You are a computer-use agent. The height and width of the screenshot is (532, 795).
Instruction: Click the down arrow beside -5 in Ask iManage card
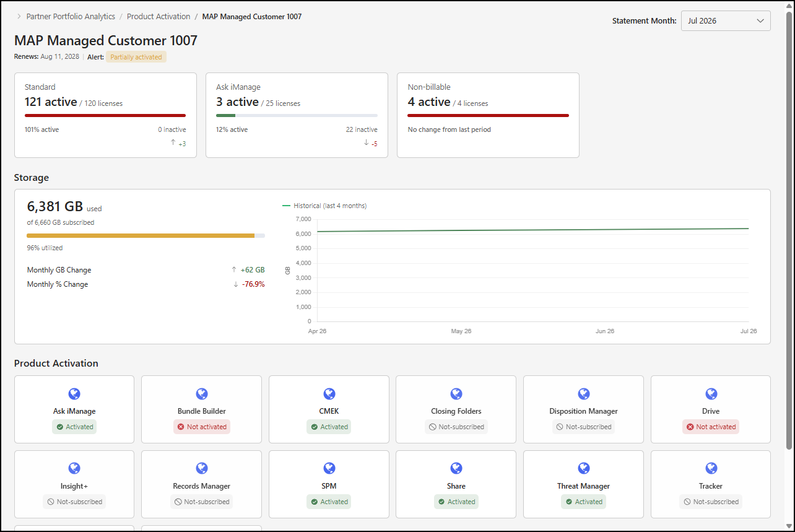tap(366, 143)
